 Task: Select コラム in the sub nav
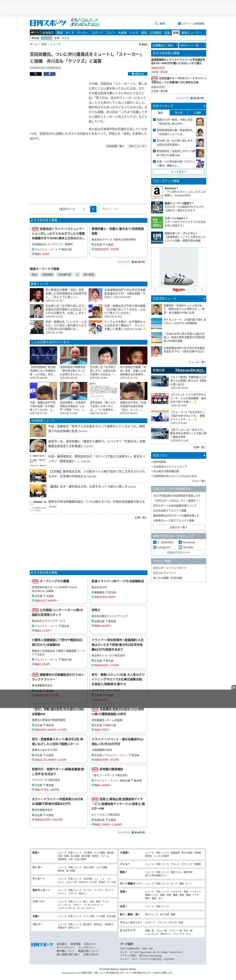point(65,38)
